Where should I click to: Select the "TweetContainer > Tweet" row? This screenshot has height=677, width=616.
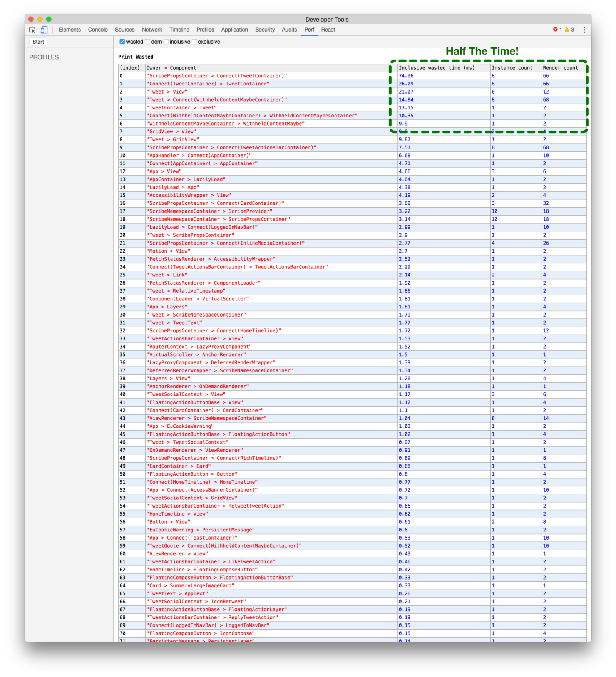[x=352, y=108]
